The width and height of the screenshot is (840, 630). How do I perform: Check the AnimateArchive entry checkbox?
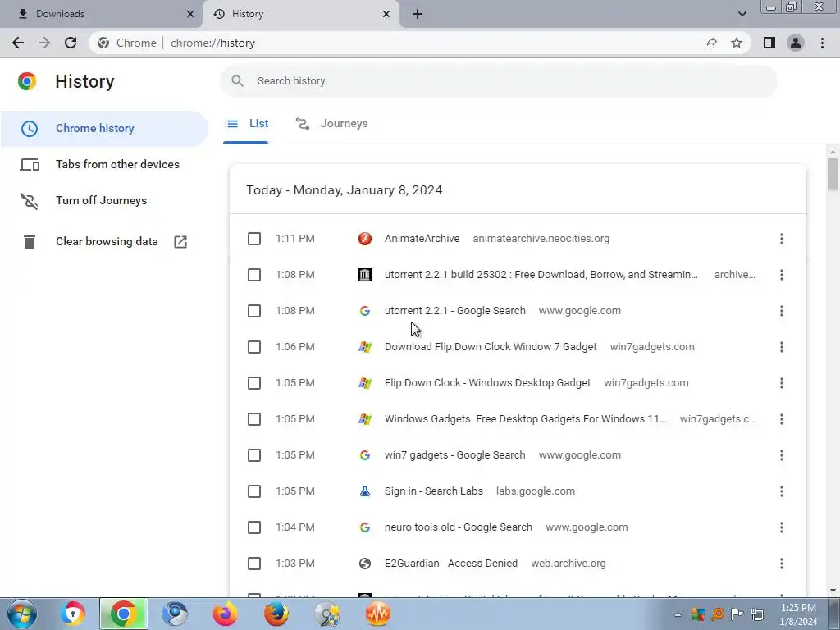[254, 239]
